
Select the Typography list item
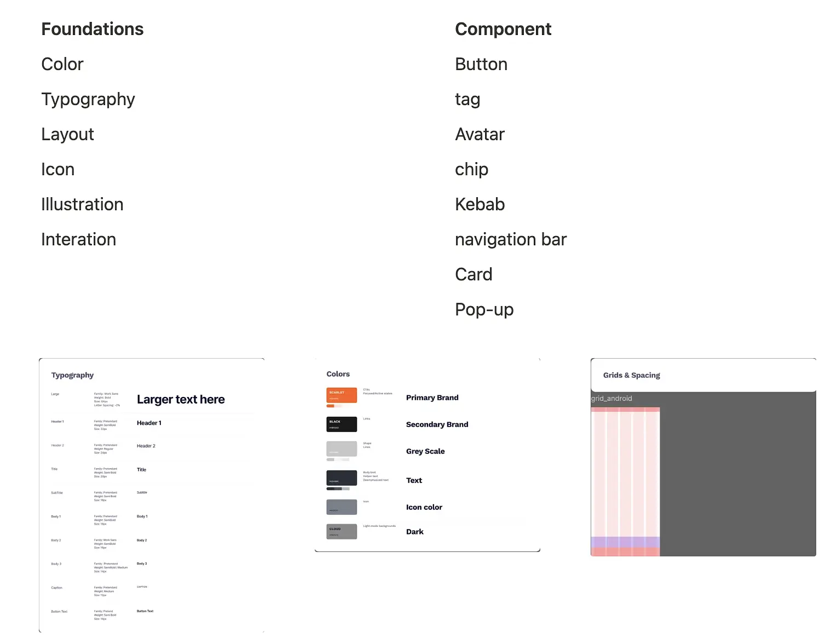(x=88, y=100)
